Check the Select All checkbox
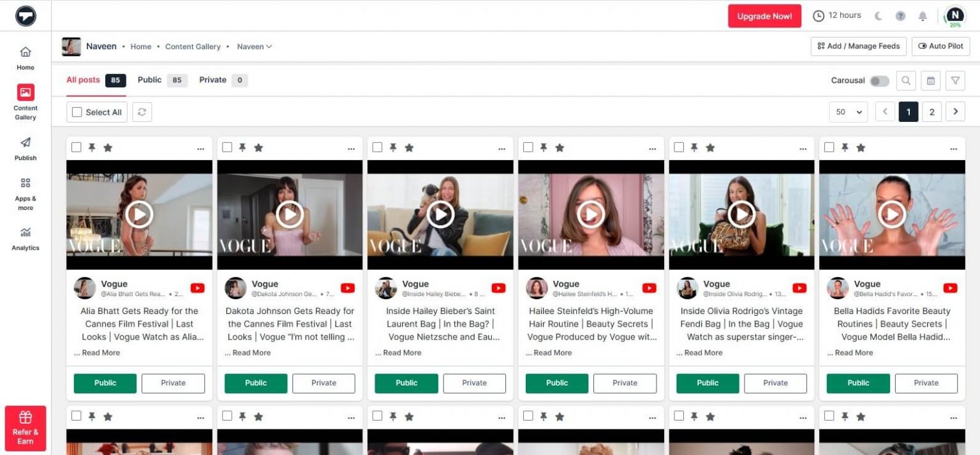 [x=77, y=112]
